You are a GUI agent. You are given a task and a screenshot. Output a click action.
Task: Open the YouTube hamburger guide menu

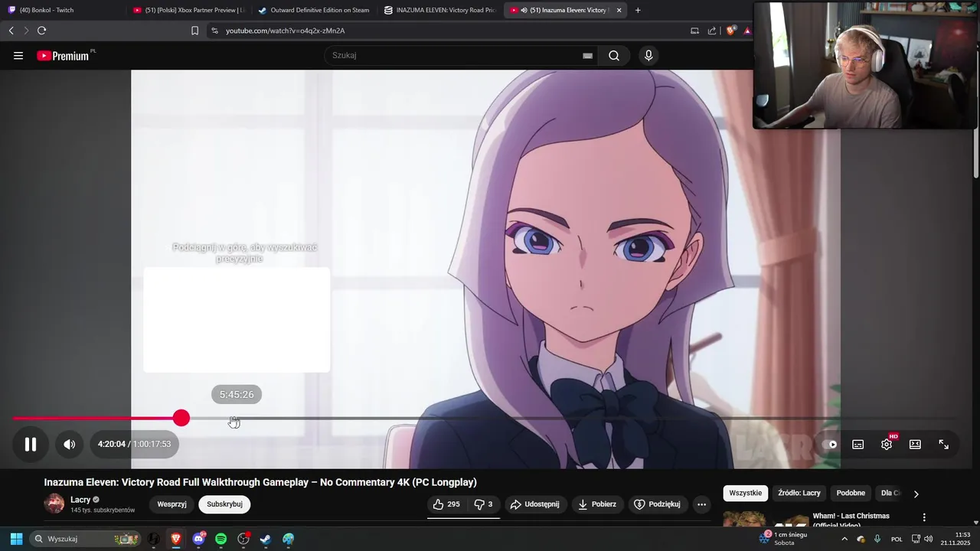pos(18,55)
